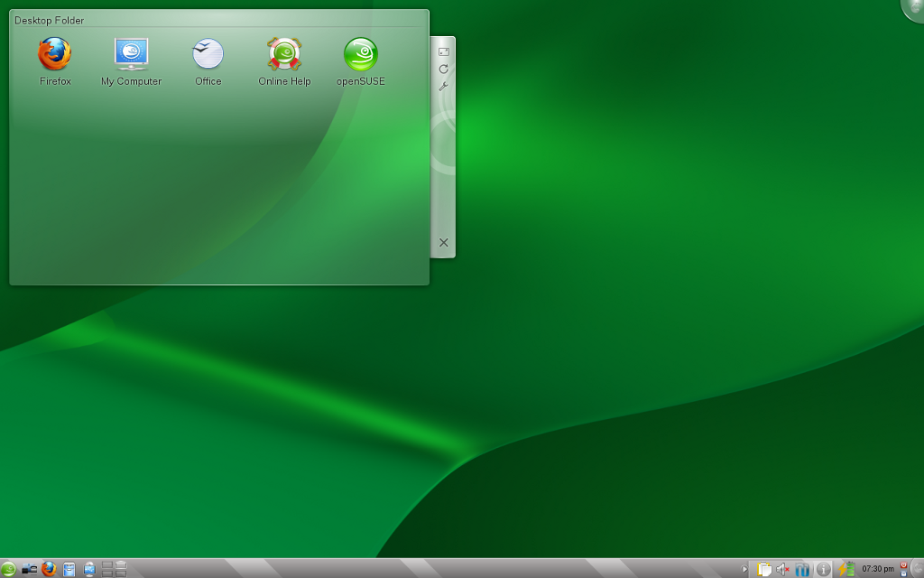The height and width of the screenshot is (578, 924).
Task: Launch the Office icon
Action: 208,55
